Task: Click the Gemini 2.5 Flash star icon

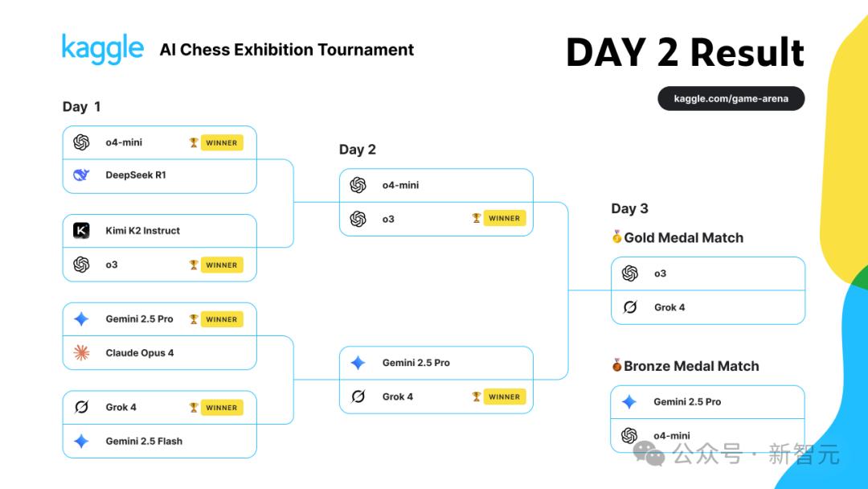Action: (x=81, y=442)
